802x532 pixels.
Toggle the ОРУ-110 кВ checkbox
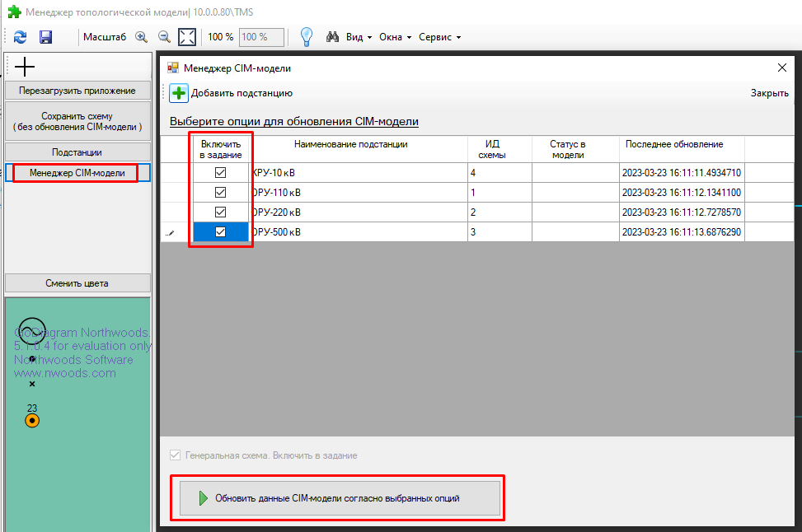pos(220,193)
